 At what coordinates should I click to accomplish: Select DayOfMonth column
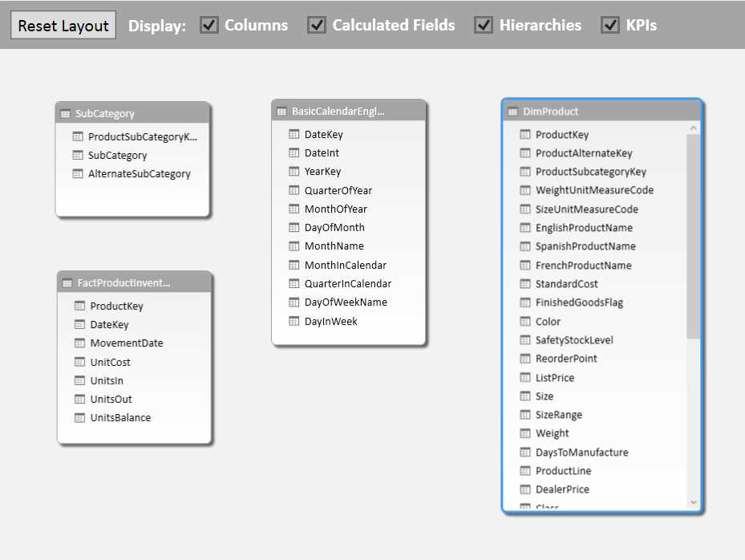[334, 227]
